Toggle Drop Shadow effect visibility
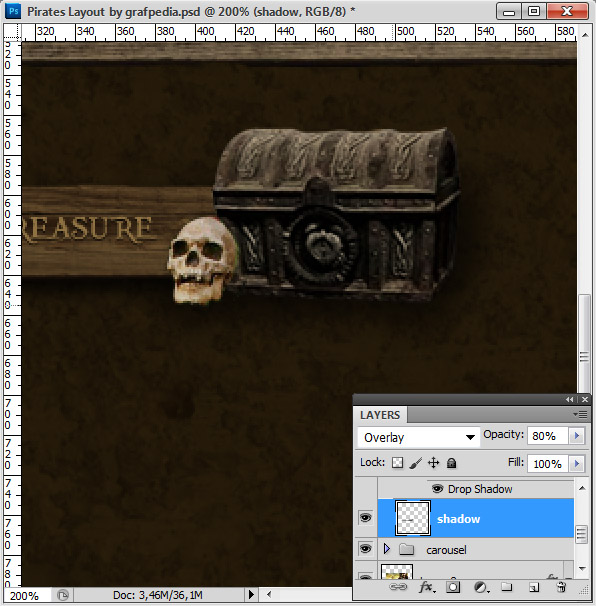 pyautogui.click(x=437, y=489)
